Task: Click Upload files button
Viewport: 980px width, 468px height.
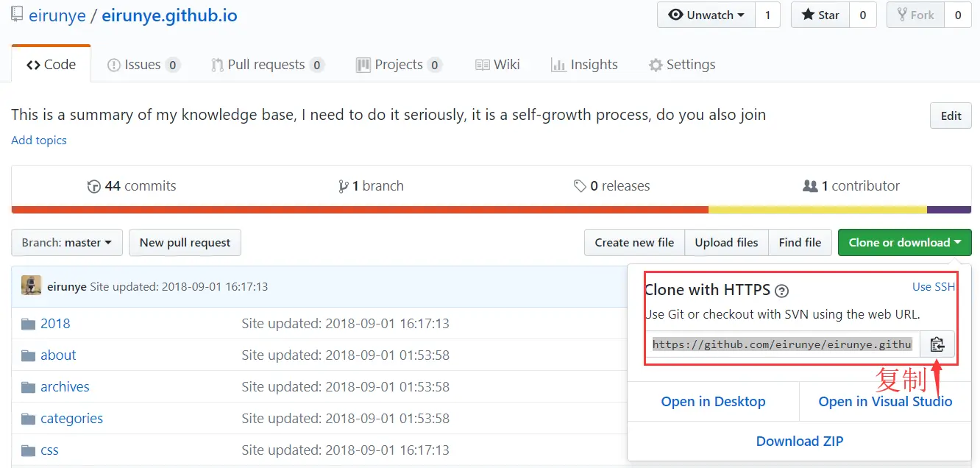Action: point(726,242)
